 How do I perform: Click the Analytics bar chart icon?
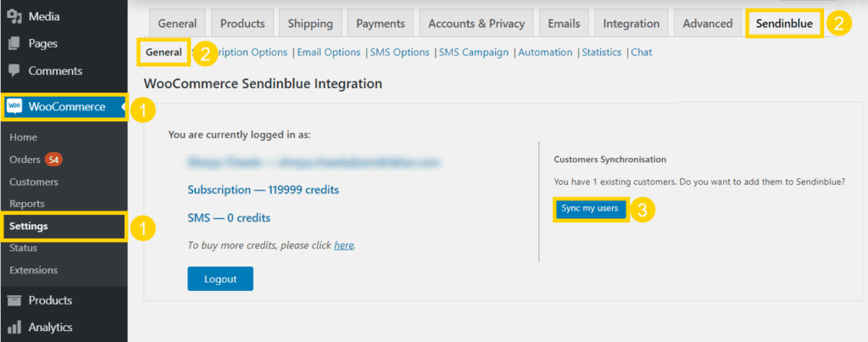point(14,327)
